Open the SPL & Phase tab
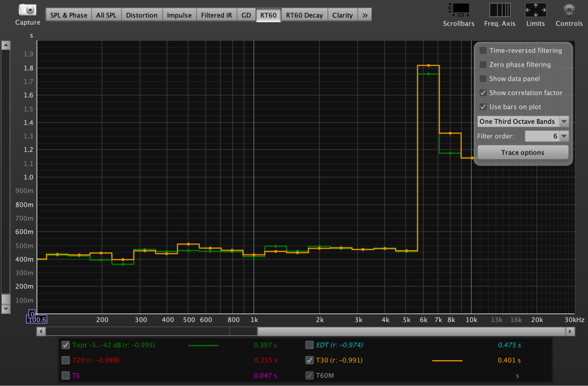This screenshot has height=386, width=588. (69, 15)
